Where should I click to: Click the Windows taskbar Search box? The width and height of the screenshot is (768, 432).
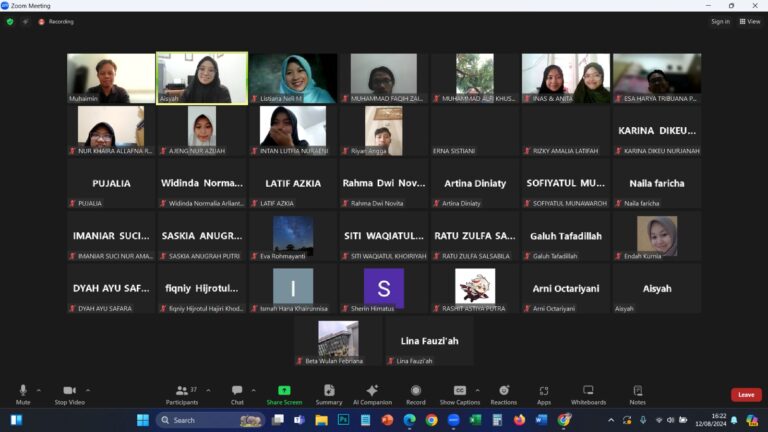tap(210, 420)
